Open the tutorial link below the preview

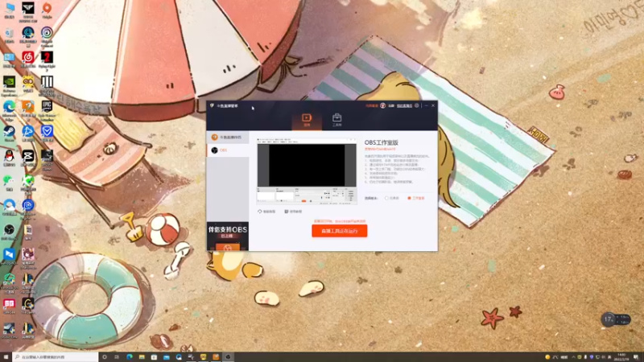click(293, 212)
